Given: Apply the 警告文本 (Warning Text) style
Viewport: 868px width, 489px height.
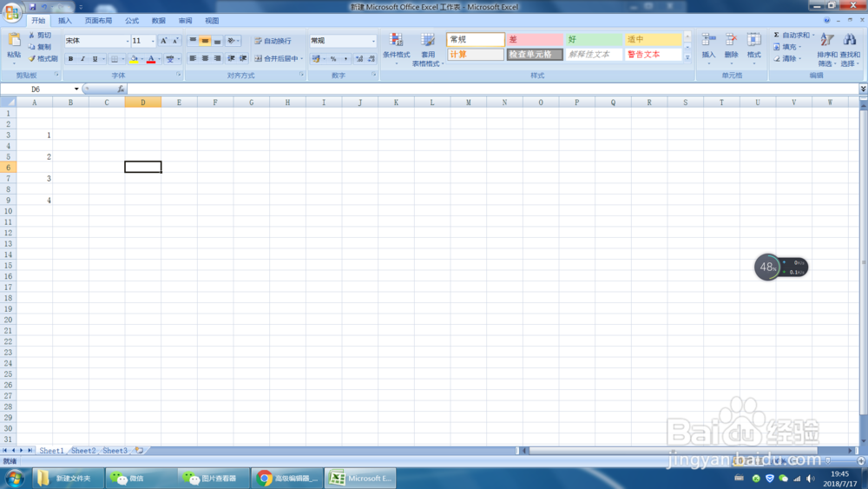Looking at the screenshot, I should pyautogui.click(x=654, y=54).
